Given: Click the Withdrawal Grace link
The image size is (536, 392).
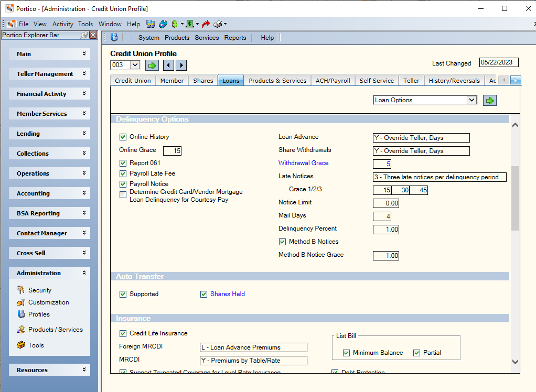Looking at the screenshot, I should [303, 163].
